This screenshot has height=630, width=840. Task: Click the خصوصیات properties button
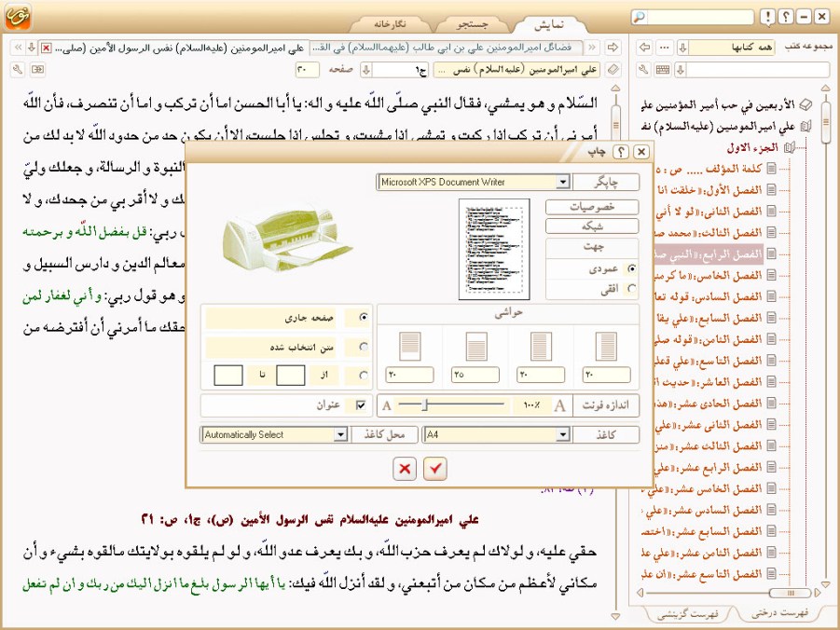(592, 207)
